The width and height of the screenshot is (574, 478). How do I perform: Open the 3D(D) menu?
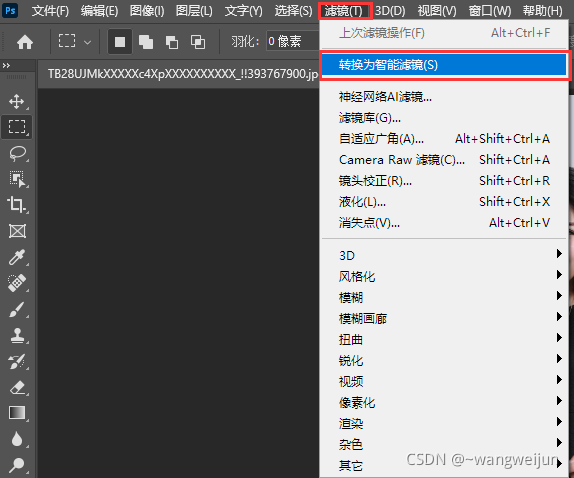coord(390,11)
